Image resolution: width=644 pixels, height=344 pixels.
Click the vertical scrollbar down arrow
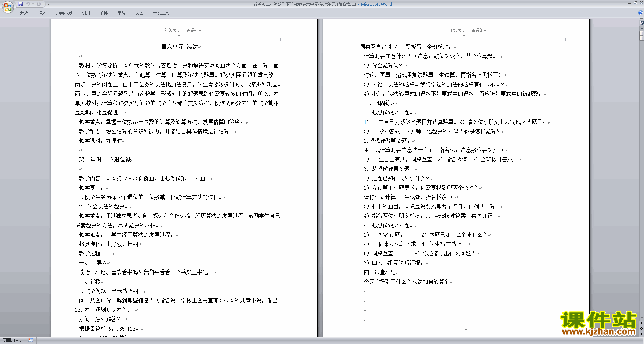pos(641,318)
